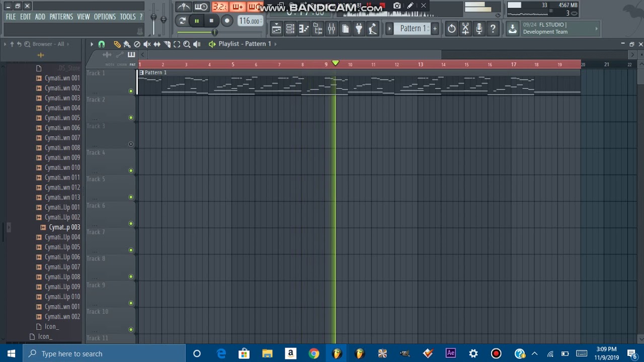Switch to PAT clip focus tab
Image resolution: width=644 pixels, height=362 pixels.
pyautogui.click(x=132, y=64)
